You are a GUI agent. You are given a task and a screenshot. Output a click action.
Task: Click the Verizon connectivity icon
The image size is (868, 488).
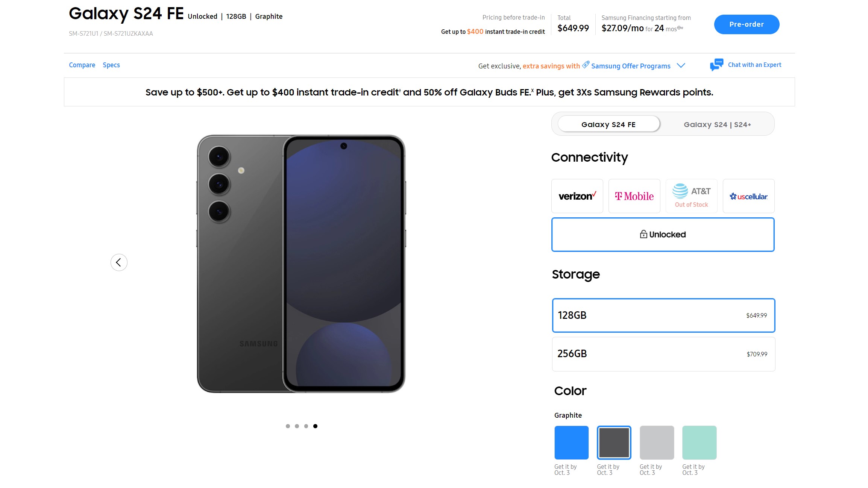pos(577,196)
